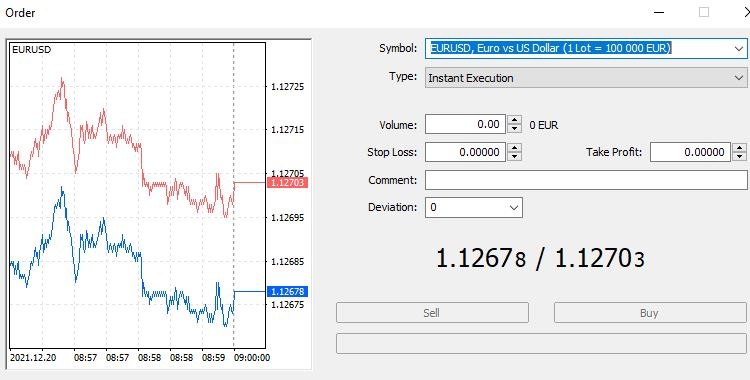Click the Sell button
The image size is (750, 380).
pyautogui.click(x=432, y=313)
